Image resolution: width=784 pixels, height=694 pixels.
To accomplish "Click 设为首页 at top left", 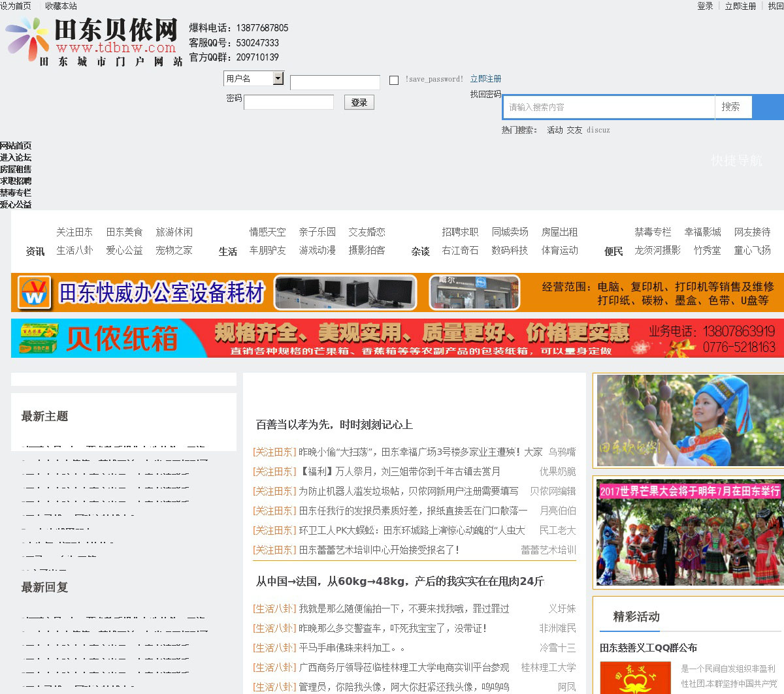I will click(16, 6).
